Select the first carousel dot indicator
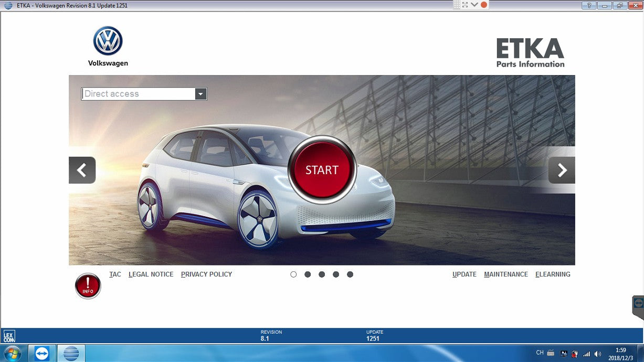 click(293, 274)
